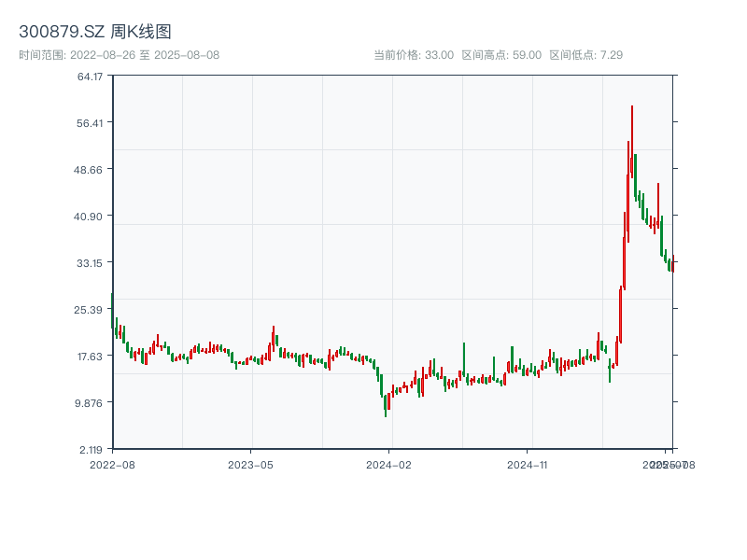Image resolution: width=747 pixels, height=560 pixels.
Task: Click the y-axis label 2.119
Action: pos(91,450)
